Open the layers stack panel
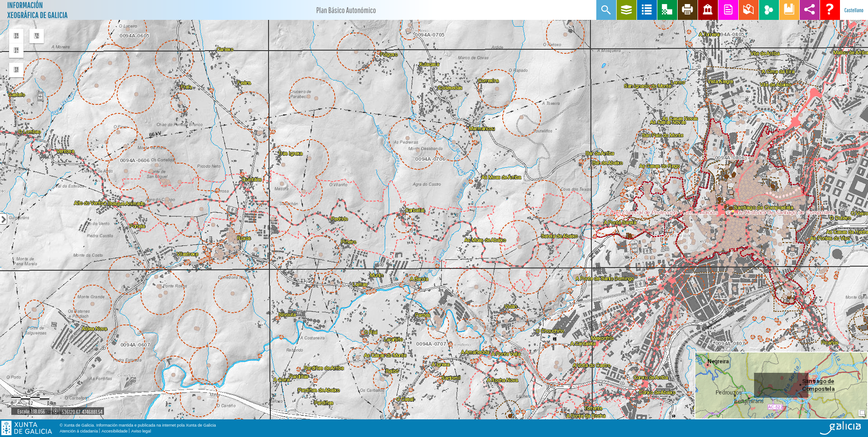The height and width of the screenshot is (437, 868). pos(626,10)
